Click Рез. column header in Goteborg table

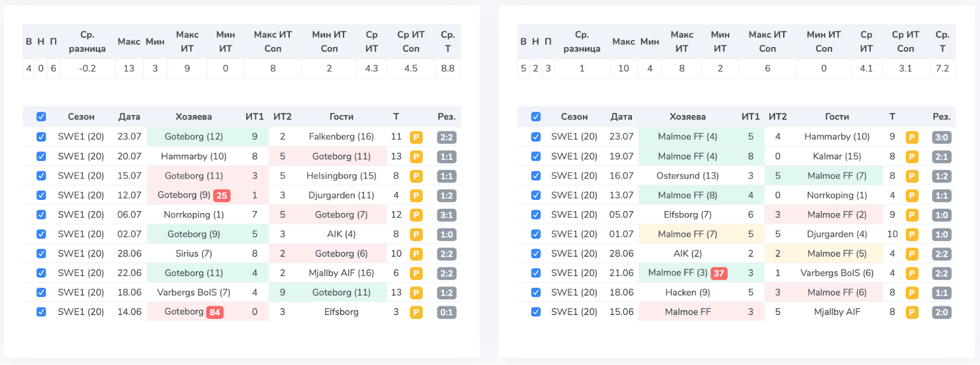[x=447, y=117]
